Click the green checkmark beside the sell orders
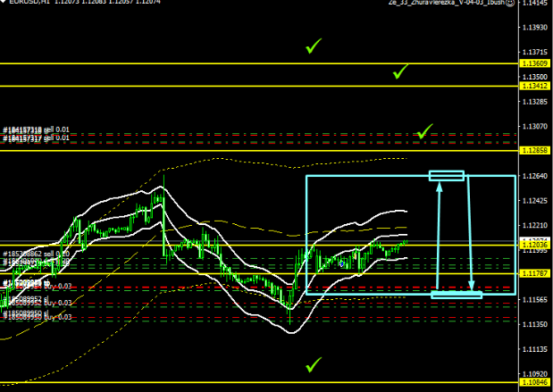The image size is (553, 392). point(424,132)
